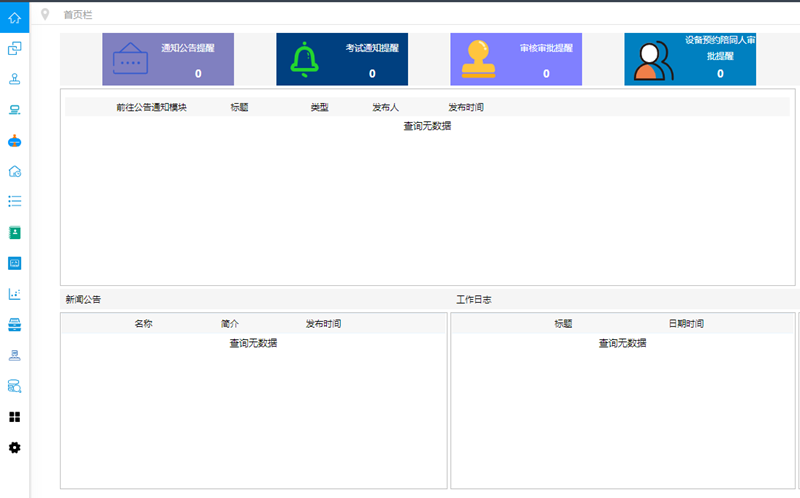Open the 设备预约陪同人审批提醒 card
800x498 pixels.
click(690, 59)
